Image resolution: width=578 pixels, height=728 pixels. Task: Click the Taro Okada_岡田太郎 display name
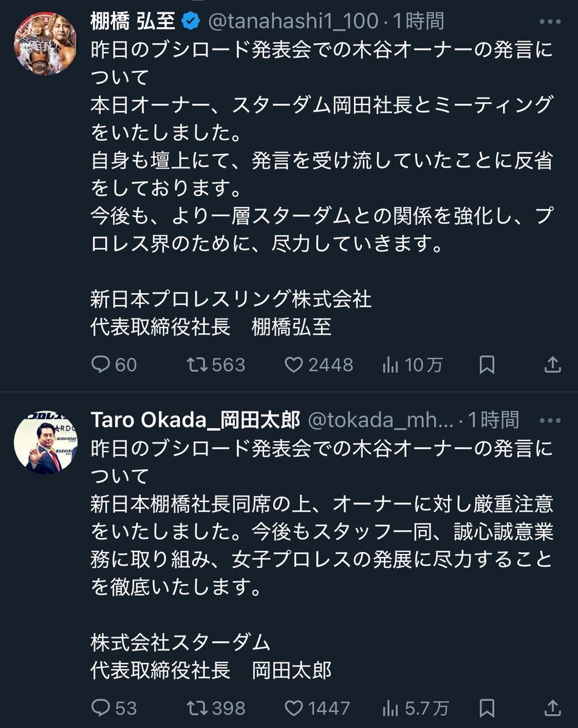(x=195, y=420)
